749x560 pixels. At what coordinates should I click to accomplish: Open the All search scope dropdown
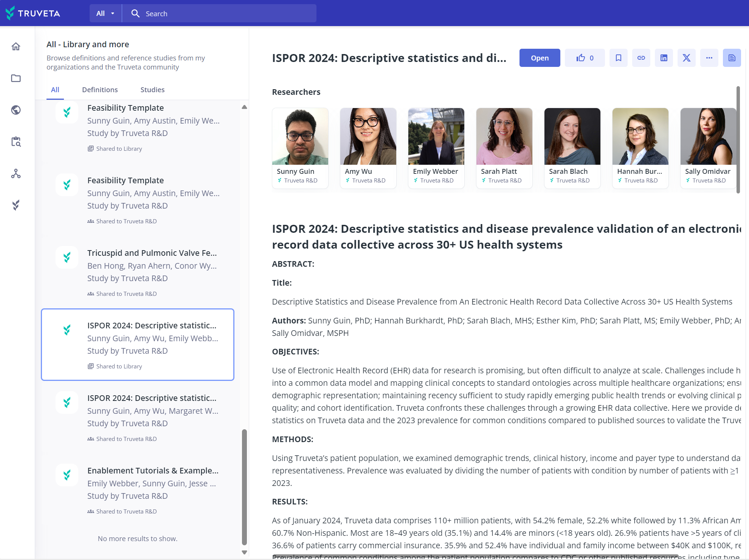coord(105,14)
